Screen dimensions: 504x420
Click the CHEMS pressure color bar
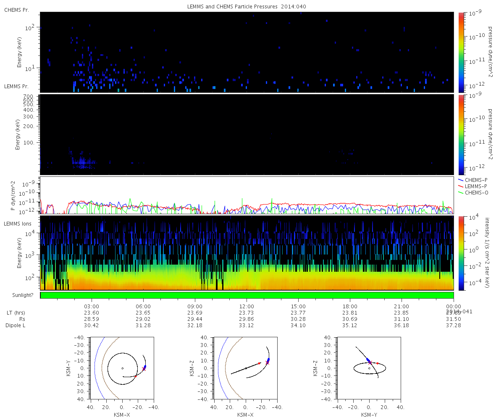[x=461, y=52]
